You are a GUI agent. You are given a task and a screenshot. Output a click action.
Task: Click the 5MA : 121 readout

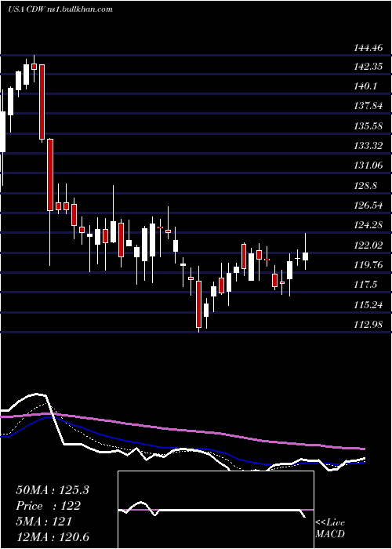44,521
